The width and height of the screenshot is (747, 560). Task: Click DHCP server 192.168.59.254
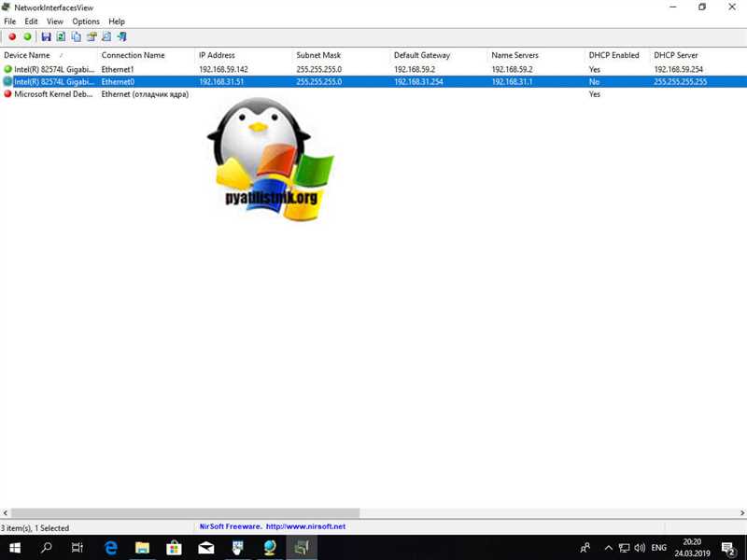679,69
